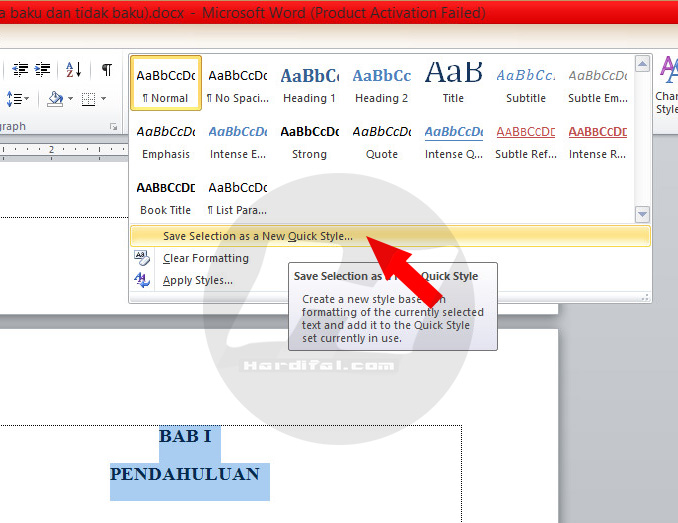Click the Shading paint bucket icon
The height and width of the screenshot is (523, 678).
point(55,99)
